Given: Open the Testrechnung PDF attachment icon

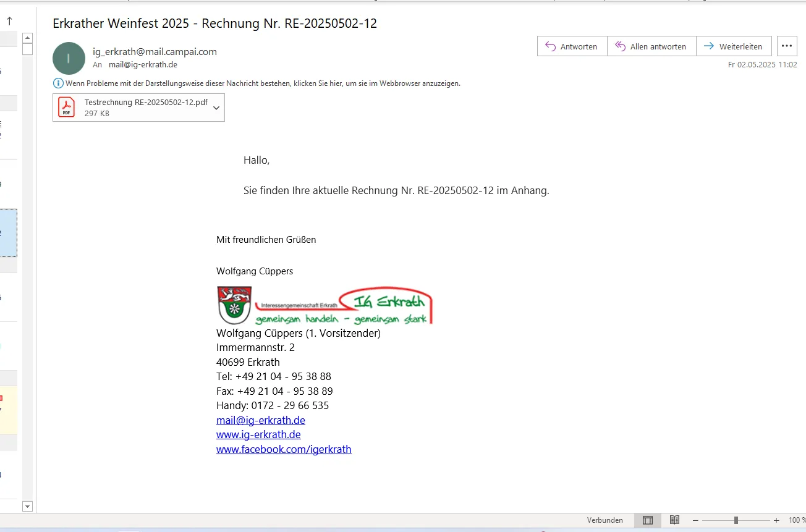Looking at the screenshot, I should [x=66, y=108].
